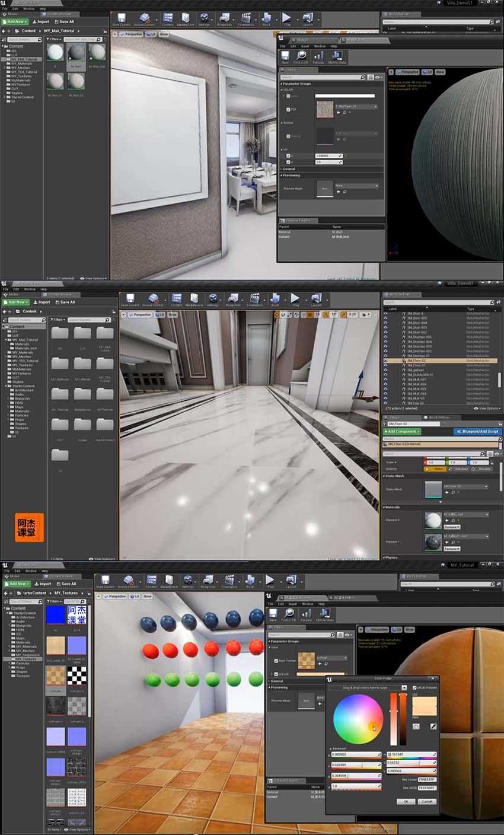The width and height of the screenshot is (504, 835).
Task: Open the File menu in the editor behind the Color Picker
Action: tap(271, 604)
